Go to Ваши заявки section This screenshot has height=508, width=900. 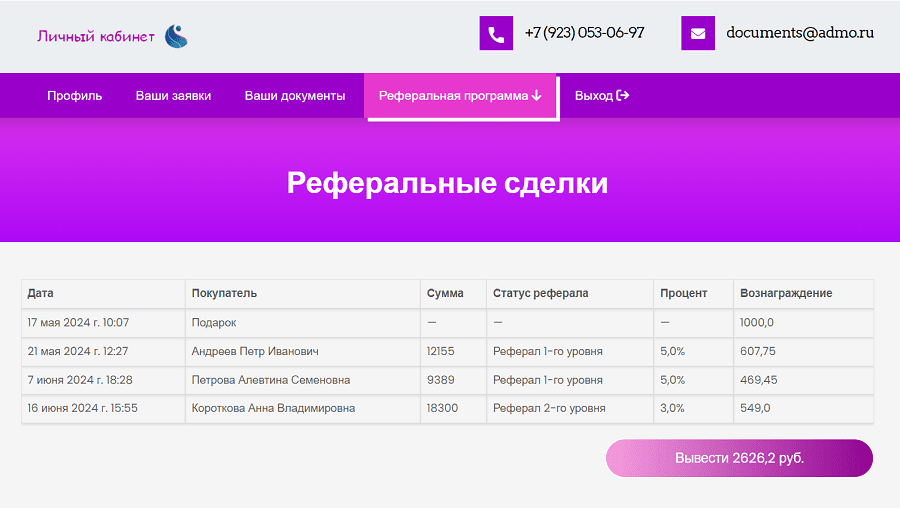(x=173, y=96)
